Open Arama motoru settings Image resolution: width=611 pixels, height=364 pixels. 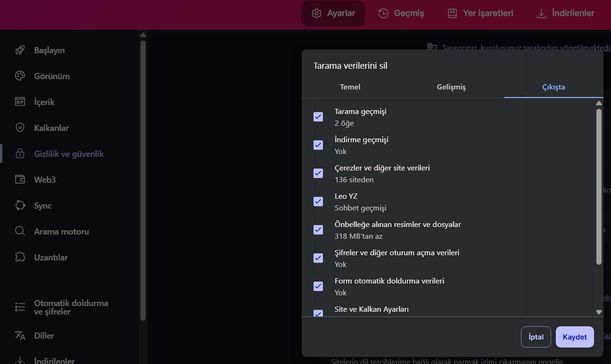pyautogui.click(x=61, y=232)
